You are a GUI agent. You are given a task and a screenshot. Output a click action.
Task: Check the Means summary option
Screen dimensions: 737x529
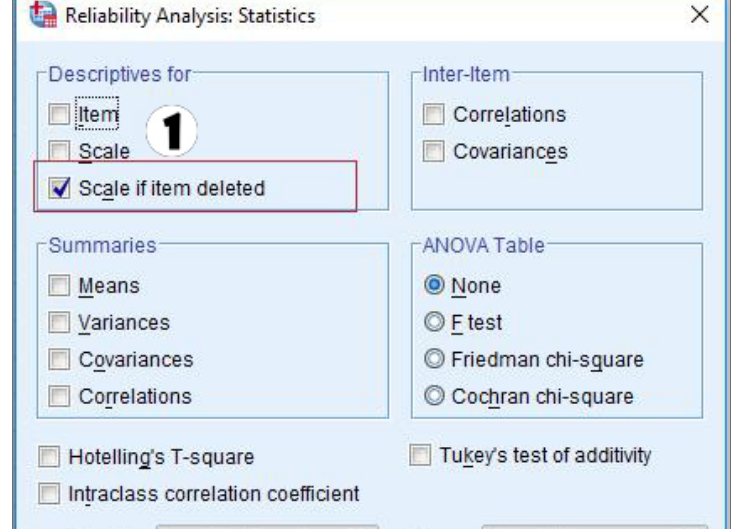pos(59,285)
